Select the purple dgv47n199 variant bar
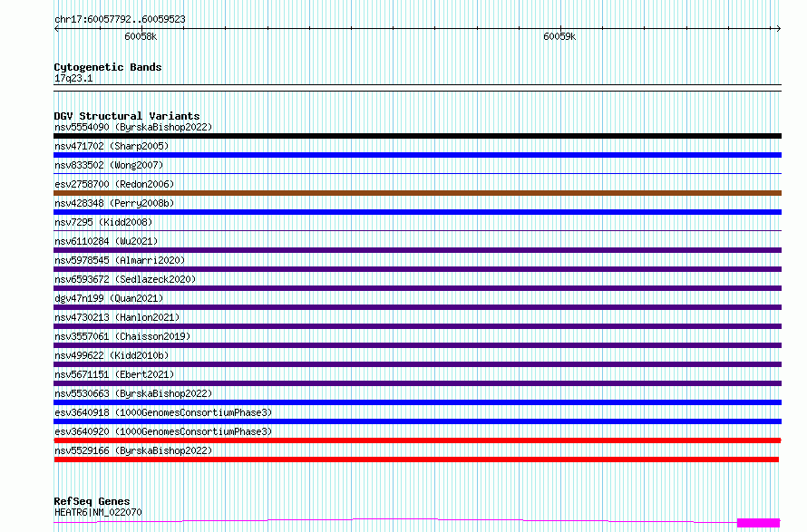 click(417, 307)
